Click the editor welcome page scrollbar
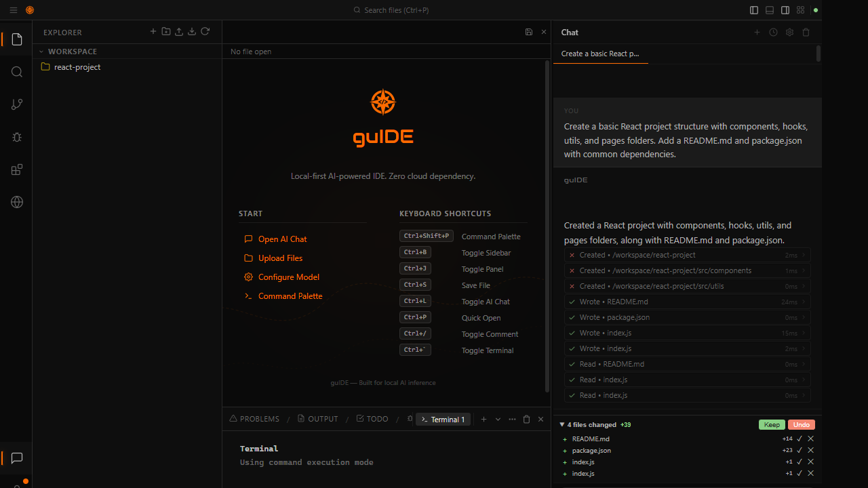Viewport: 868px width, 488px height. (547, 226)
